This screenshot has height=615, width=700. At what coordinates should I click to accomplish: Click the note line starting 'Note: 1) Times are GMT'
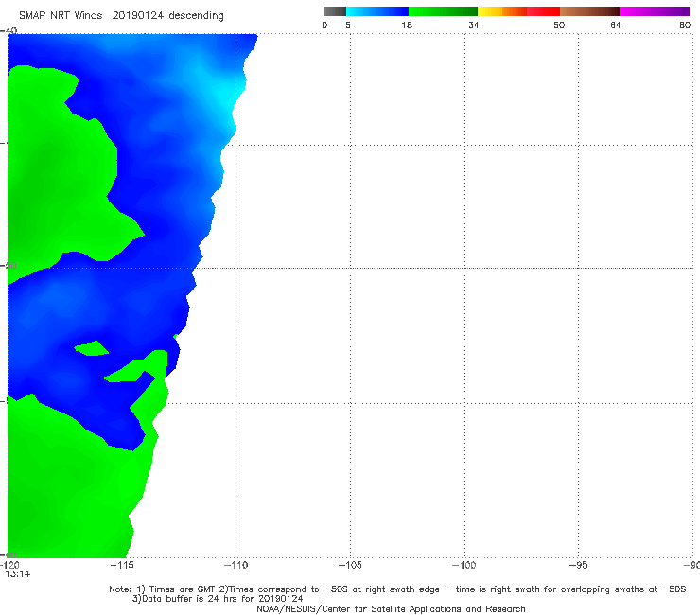pyautogui.click(x=397, y=589)
